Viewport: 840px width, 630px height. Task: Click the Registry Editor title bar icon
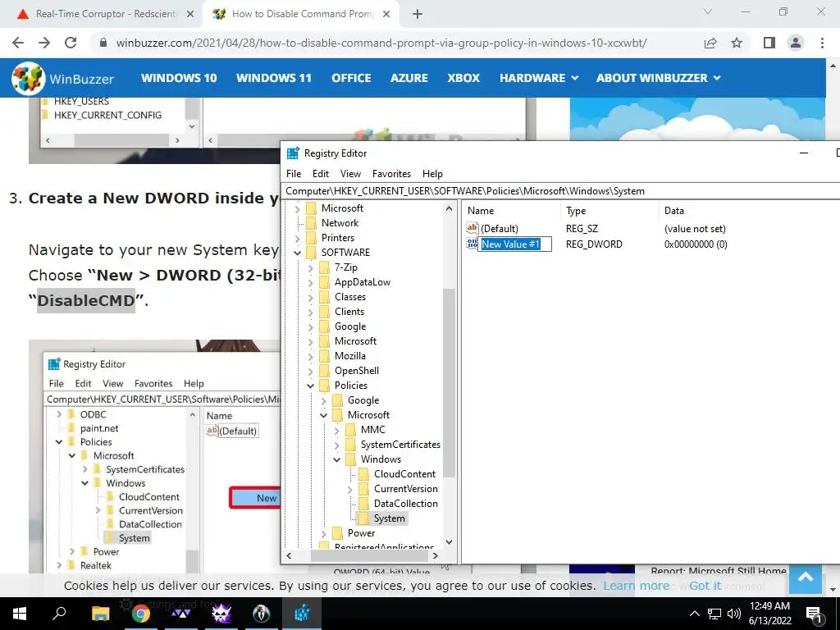pyautogui.click(x=293, y=153)
